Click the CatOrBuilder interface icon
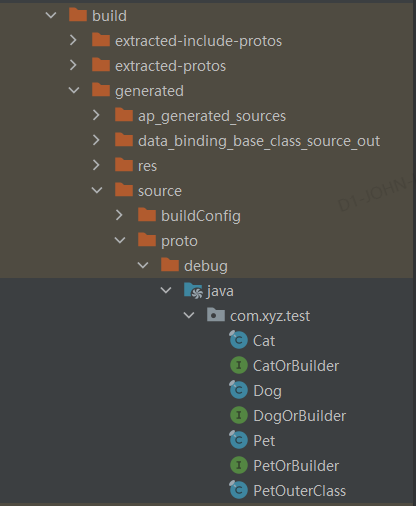The height and width of the screenshot is (506, 416). pyautogui.click(x=239, y=365)
